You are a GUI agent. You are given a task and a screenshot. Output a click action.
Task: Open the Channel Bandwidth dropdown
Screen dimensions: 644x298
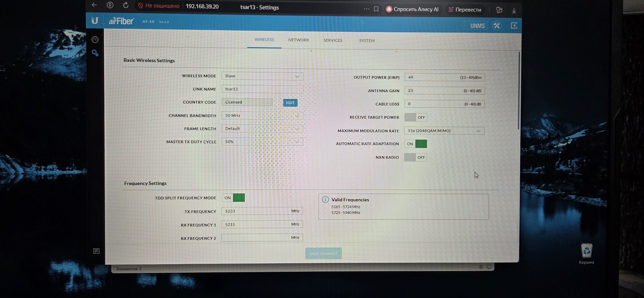[x=262, y=116]
